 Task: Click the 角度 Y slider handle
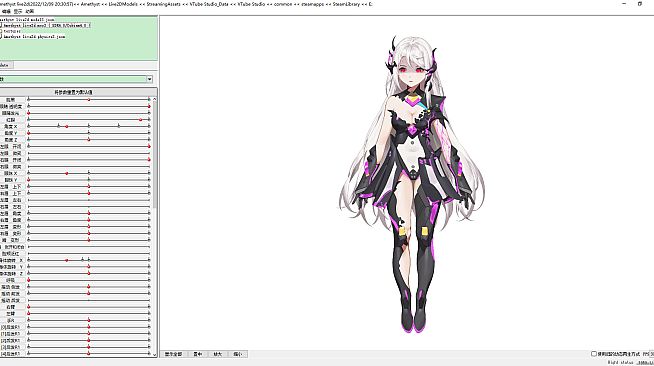click(28, 133)
